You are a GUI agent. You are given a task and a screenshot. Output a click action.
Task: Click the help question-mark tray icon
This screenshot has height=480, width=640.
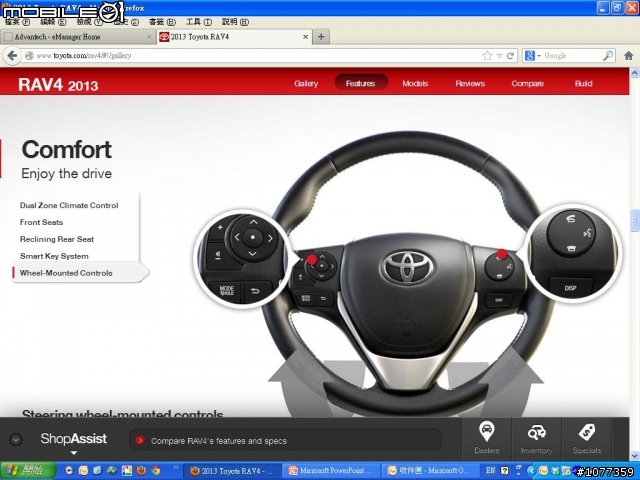[x=504, y=471]
